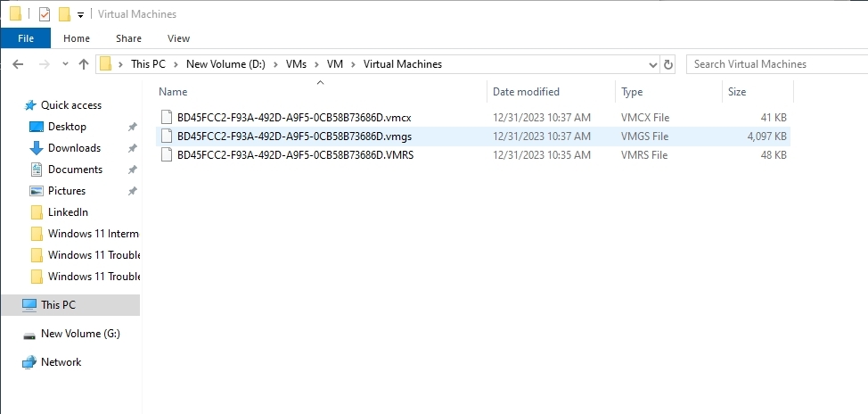Open the Windows 11 Interm folder

pos(93,234)
